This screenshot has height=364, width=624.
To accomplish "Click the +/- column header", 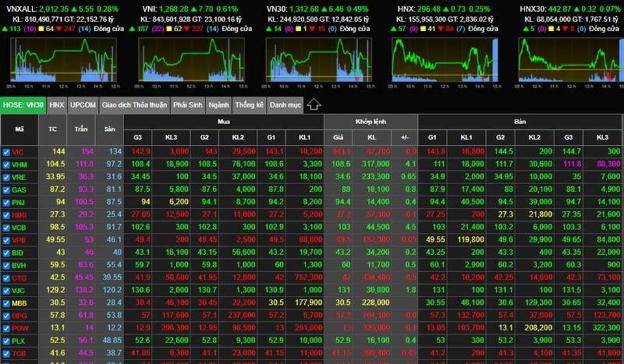I will tap(405, 137).
